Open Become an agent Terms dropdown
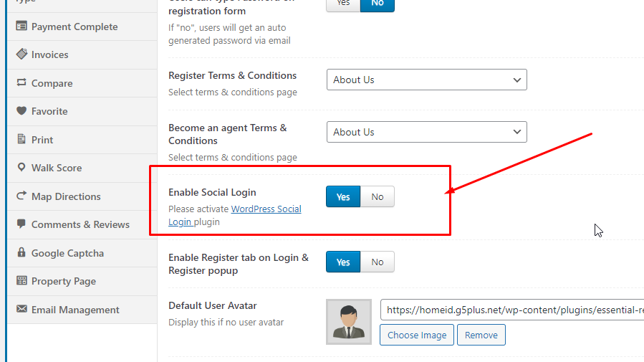 426,132
